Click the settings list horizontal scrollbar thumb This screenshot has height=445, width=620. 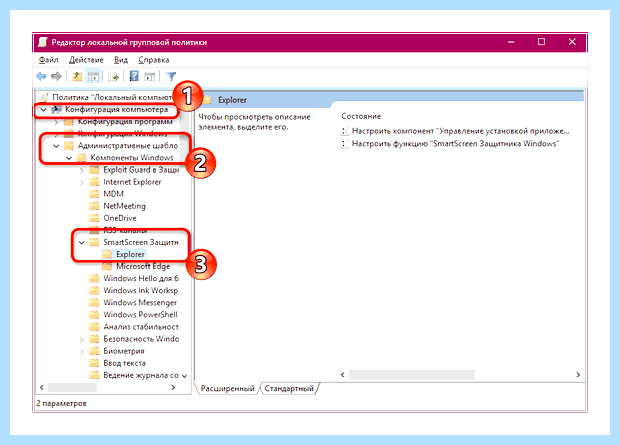[x=412, y=375]
